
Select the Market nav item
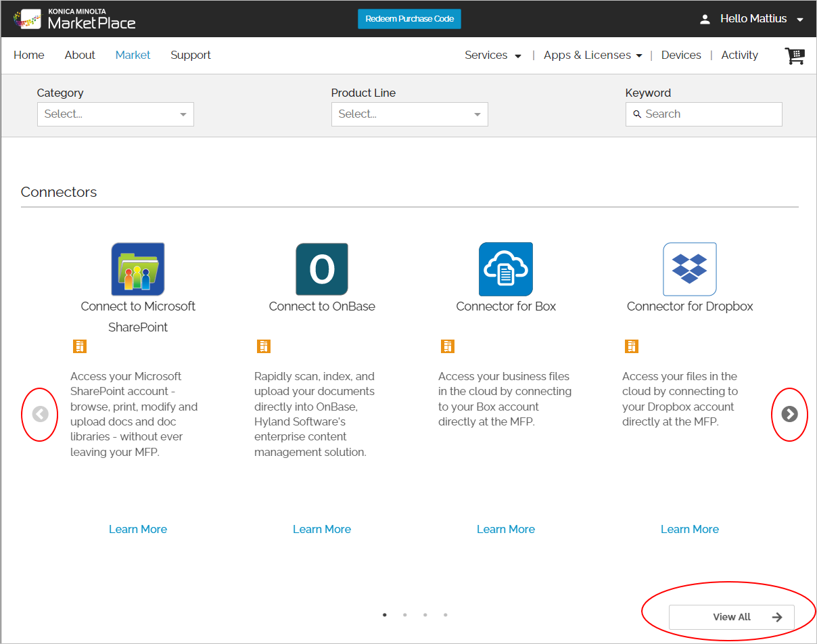(x=133, y=55)
